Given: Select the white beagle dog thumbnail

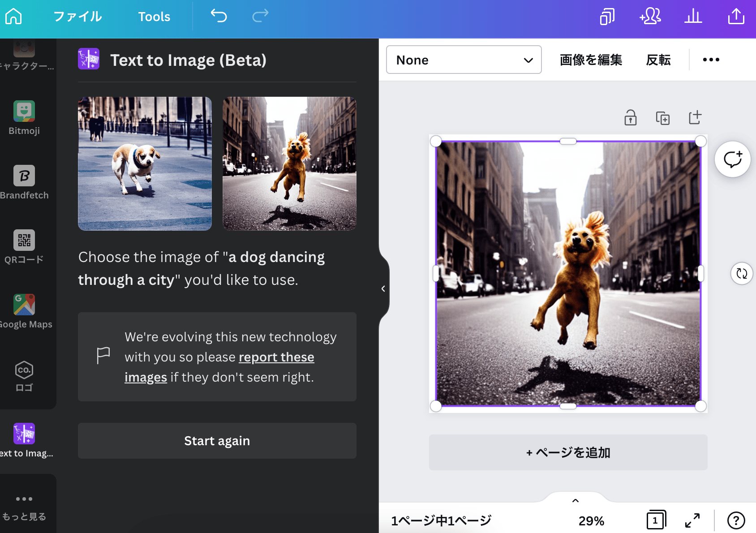Looking at the screenshot, I should click(x=145, y=163).
